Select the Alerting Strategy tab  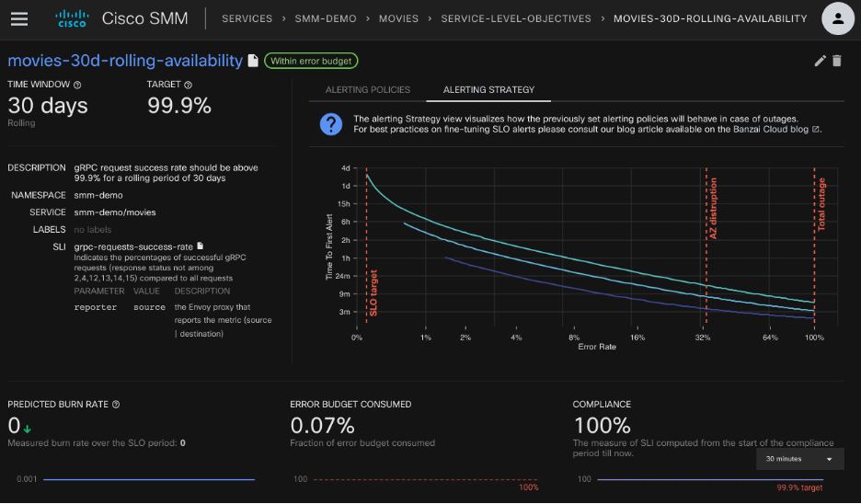tap(488, 90)
